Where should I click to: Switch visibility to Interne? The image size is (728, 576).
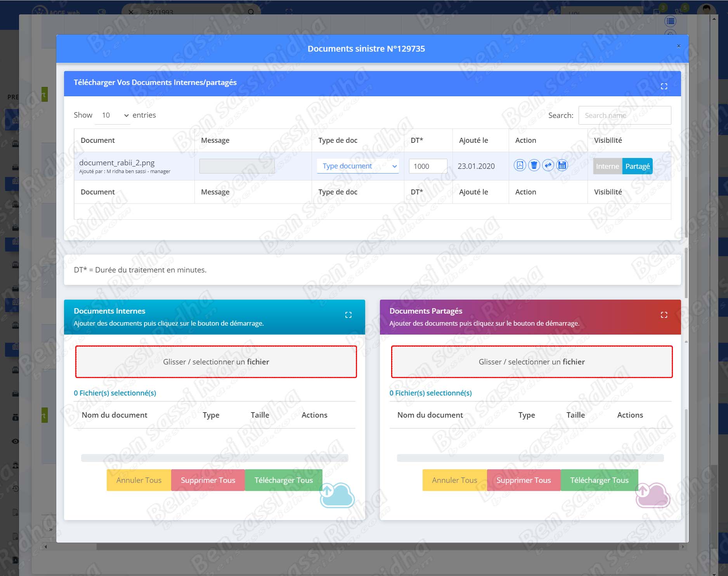(607, 166)
